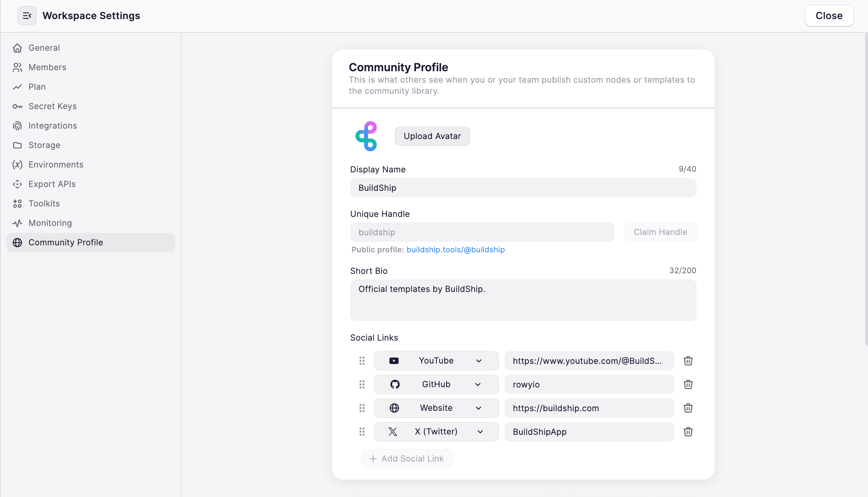The width and height of the screenshot is (868, 497).
Task: Click the Toolkits icon in the sidebar
Action: [17, 204]
